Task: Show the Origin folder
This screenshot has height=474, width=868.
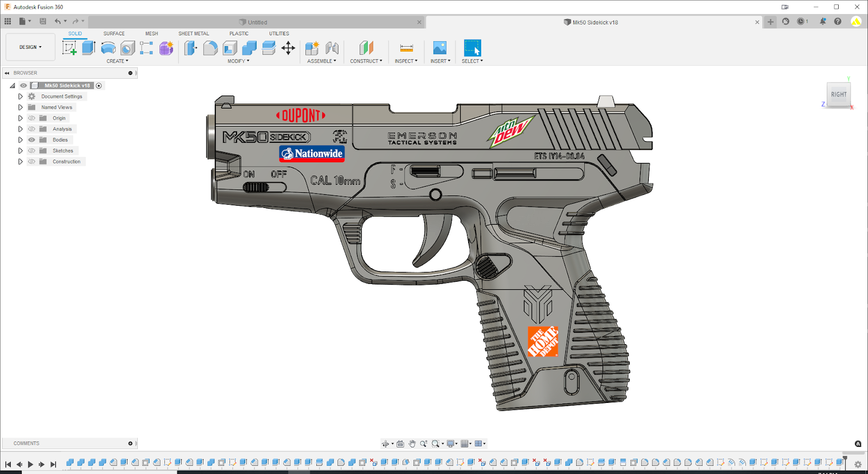Action: tap(31, 118)
